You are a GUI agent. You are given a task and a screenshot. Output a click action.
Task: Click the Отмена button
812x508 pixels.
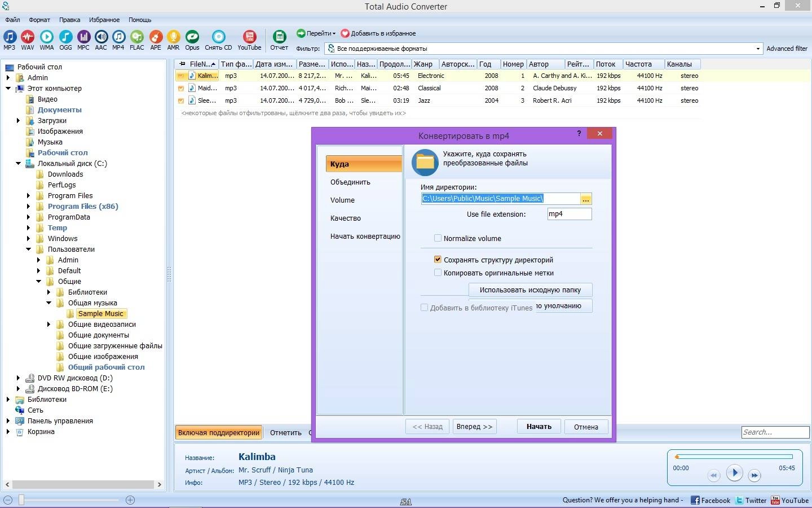(586, 427)
